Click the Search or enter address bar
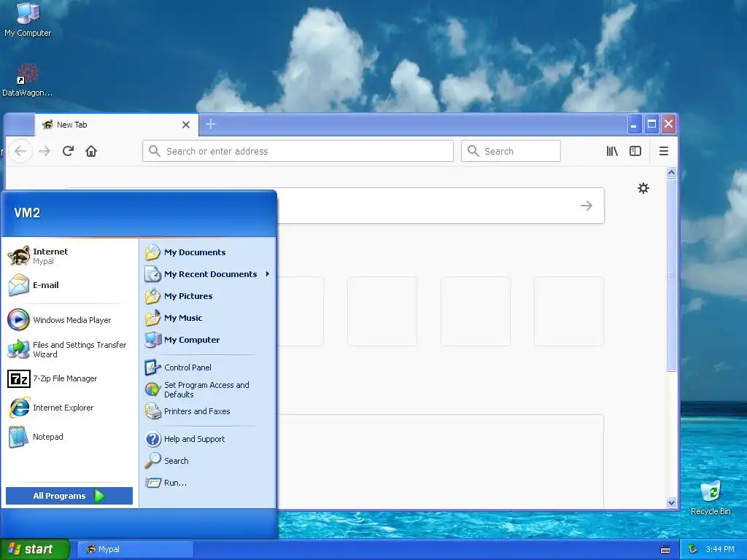The height and width of the screenshot is (560, 747). [x=298, y=151]
